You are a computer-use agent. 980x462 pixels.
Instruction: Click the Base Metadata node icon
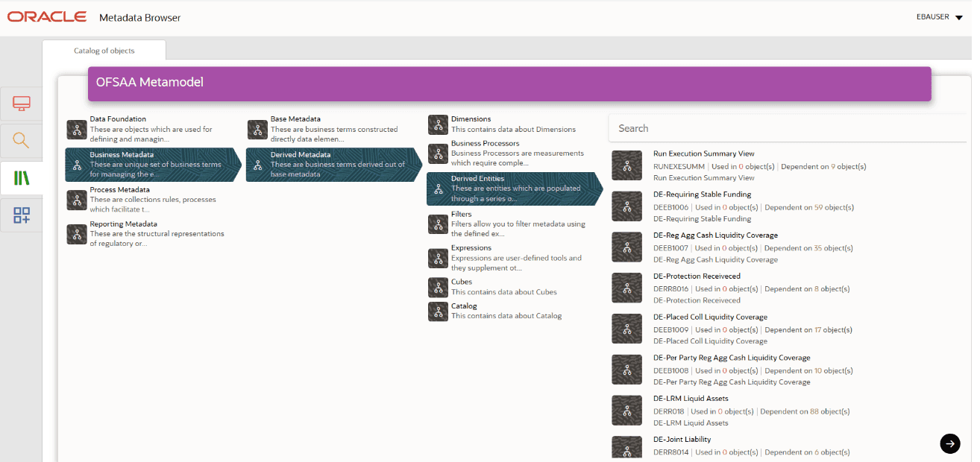[x=258, y=130]
